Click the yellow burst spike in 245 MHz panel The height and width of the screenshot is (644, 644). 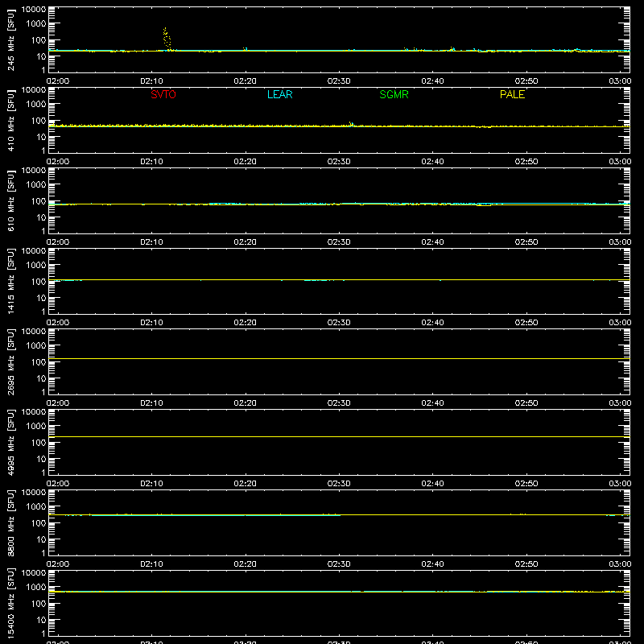(x=167, y=39)
